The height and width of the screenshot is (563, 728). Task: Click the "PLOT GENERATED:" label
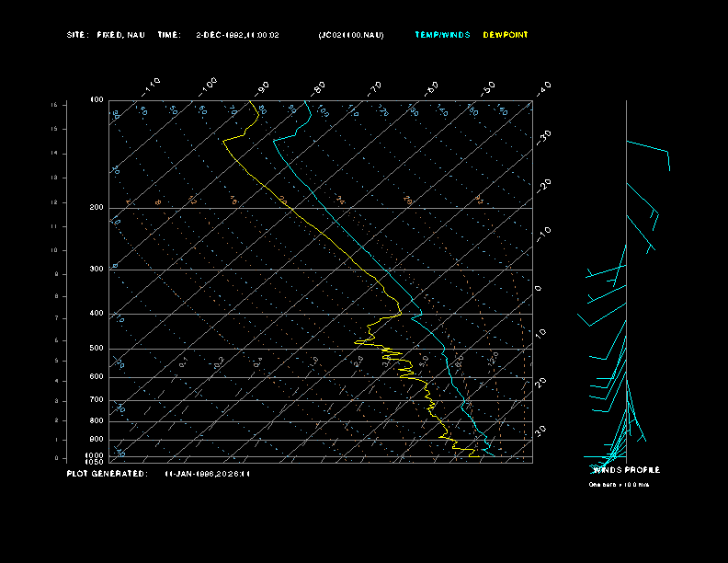(x=108, y=474)
